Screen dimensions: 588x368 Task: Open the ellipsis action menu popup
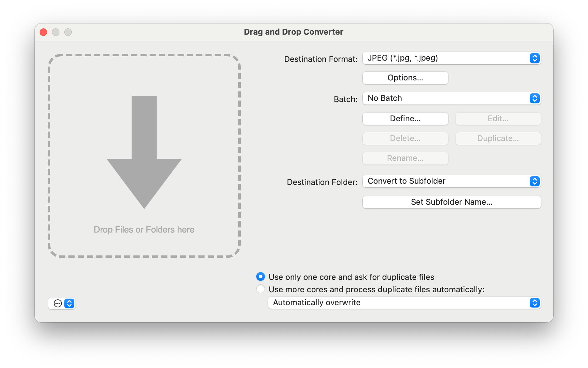(62, 303)
